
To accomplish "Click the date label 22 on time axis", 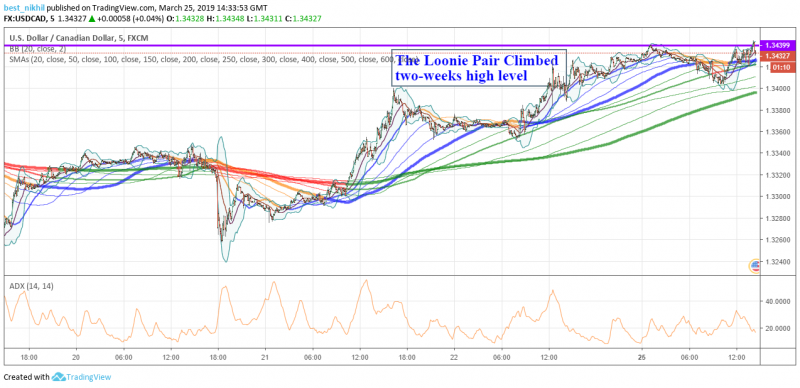I will click(454, 357).
